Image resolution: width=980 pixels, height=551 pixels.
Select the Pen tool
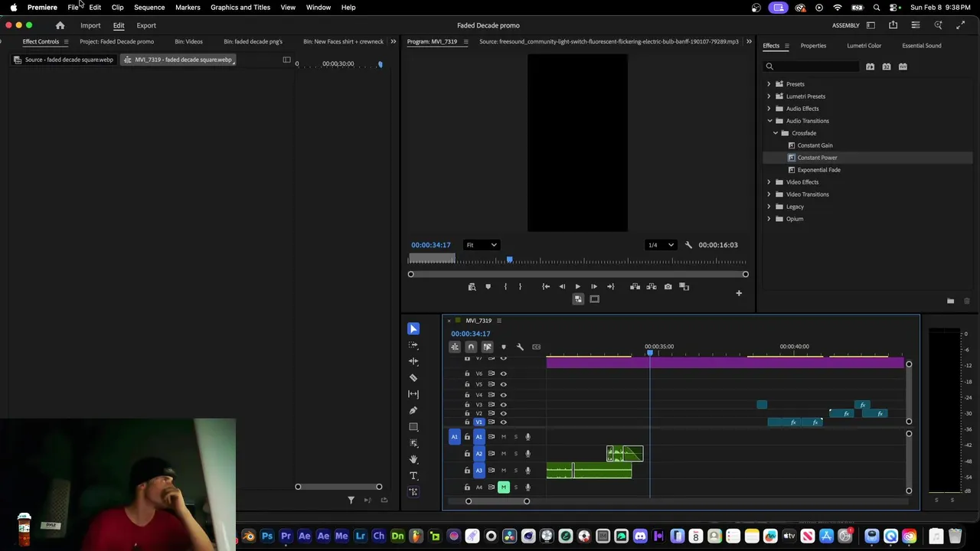click(x=413, y=410)
